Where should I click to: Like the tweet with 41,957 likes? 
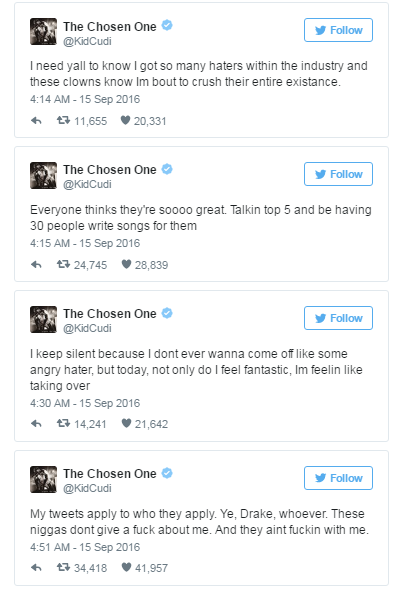[x=126, y=567]
